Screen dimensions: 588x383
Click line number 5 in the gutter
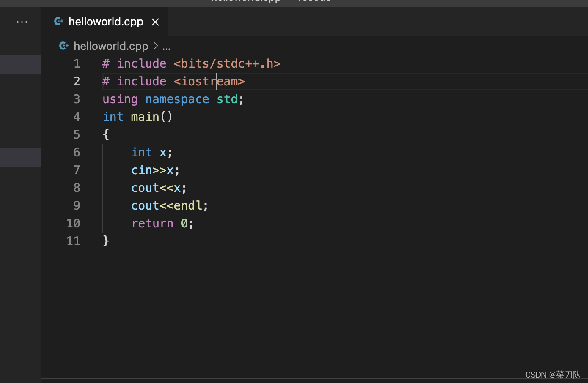[x=77, y=135]
